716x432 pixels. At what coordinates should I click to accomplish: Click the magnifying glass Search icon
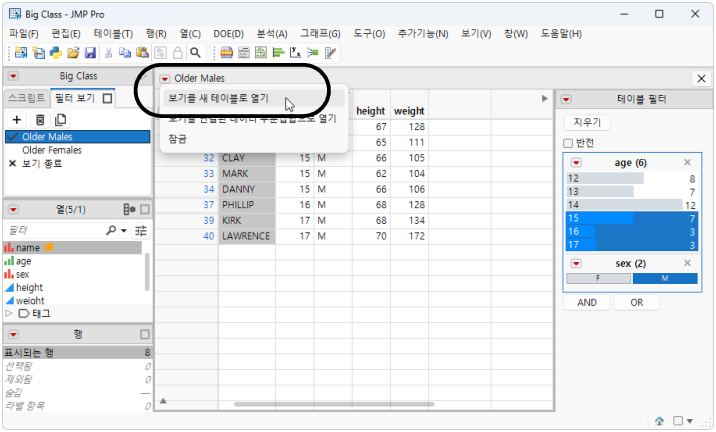click(x=195, y=53)
